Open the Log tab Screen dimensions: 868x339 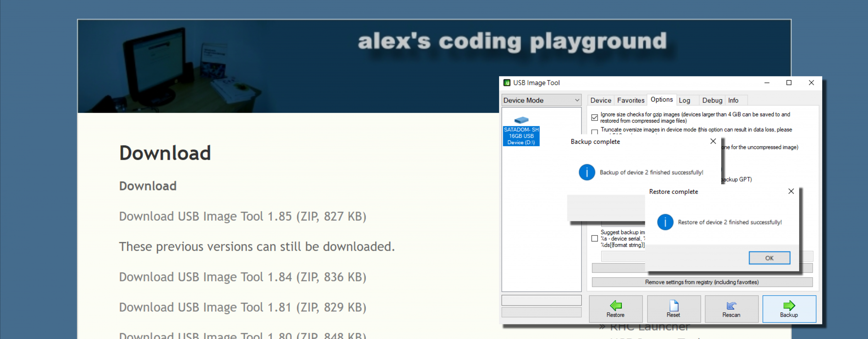[x=684, y=100]
